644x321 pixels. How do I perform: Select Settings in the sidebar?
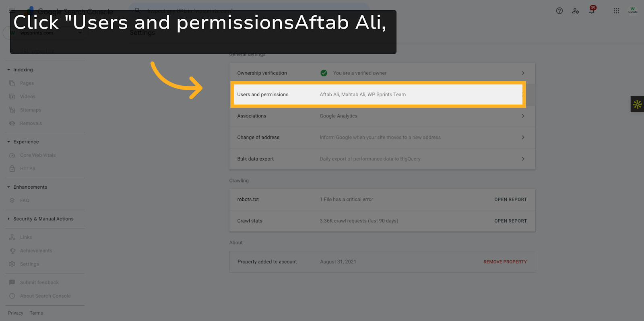(x=29, y=264)
